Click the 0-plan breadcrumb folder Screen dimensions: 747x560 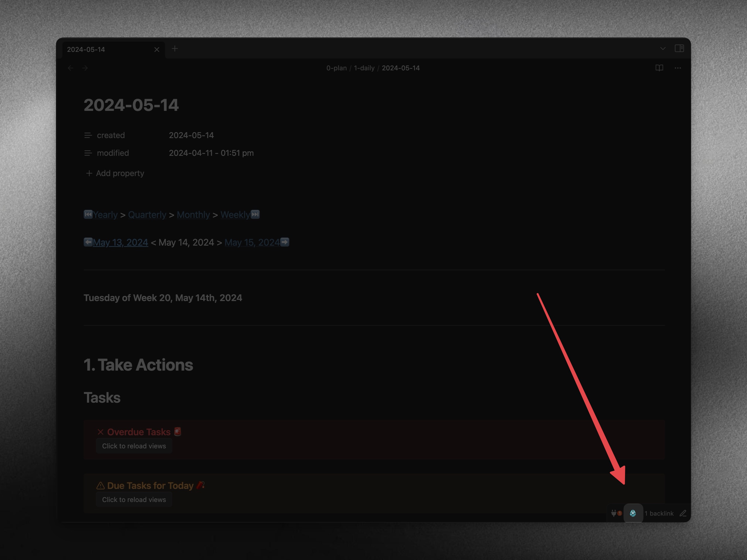[x=336, y=68]
